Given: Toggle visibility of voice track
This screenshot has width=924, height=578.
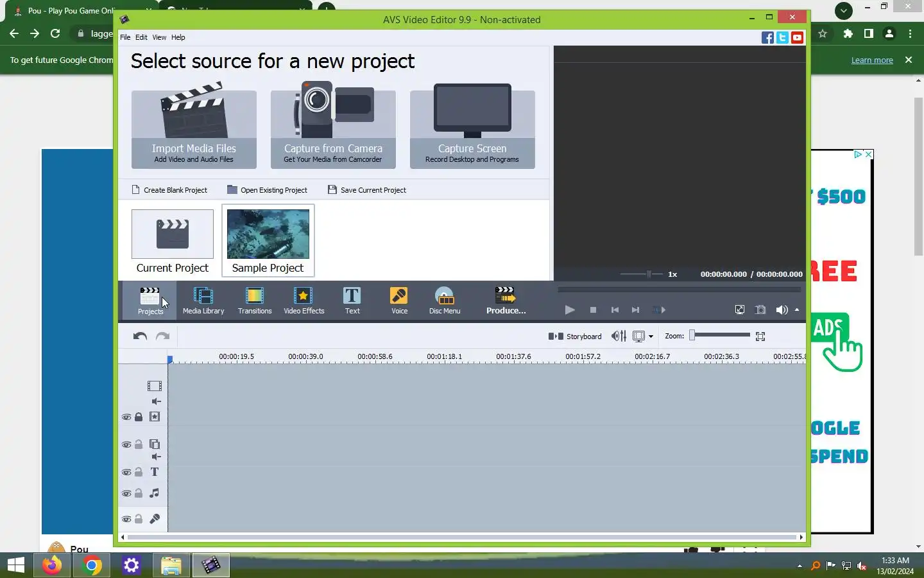Looking at the screenshot, I should (126, 519).
